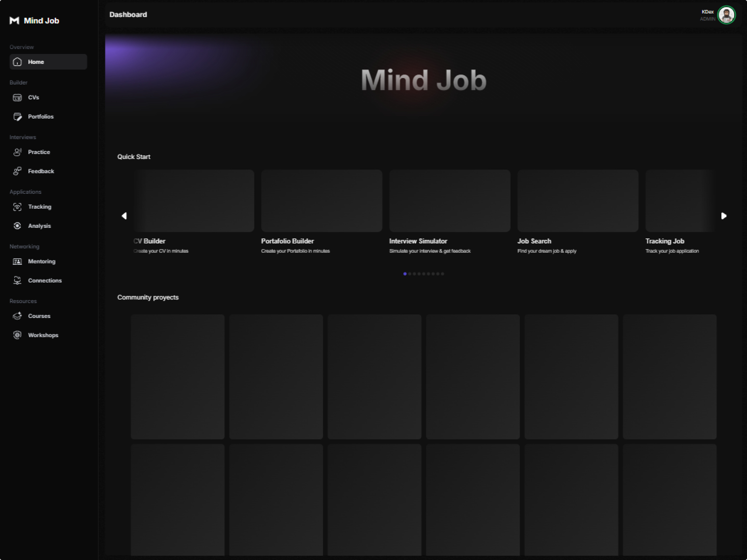The width and height of the screenshot is (747, 560).
Task: Select the last carousel pagination dot
Action: click(442, 274)
